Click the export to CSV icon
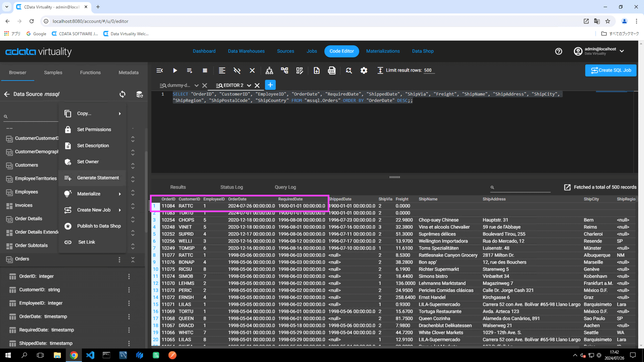Viewport: 644px width, 362px height. [x=331, y=70]
